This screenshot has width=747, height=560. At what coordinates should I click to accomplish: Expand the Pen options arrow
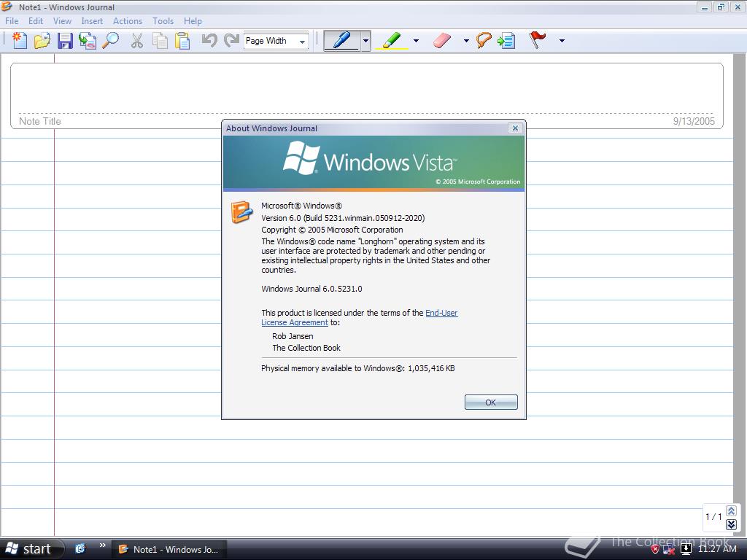[x=365, y=41]
